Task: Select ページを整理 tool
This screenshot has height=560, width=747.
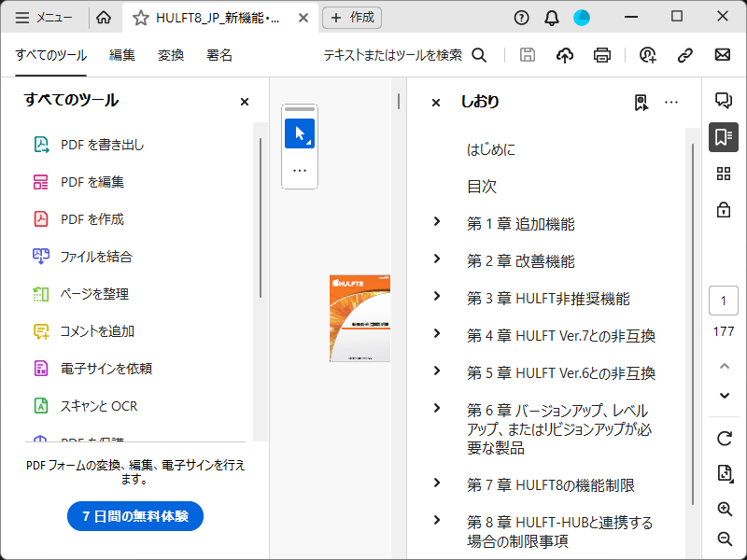Action: (80, 294)
